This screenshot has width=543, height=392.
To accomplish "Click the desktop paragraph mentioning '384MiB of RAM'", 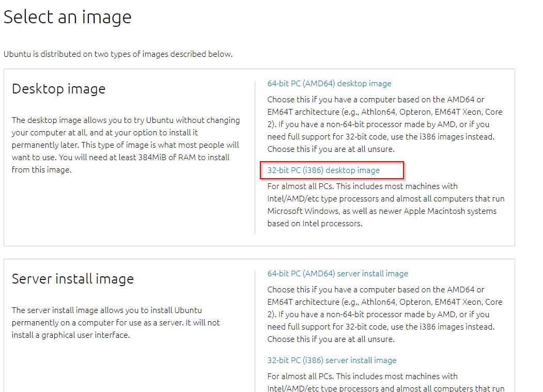I will point(126,145).
